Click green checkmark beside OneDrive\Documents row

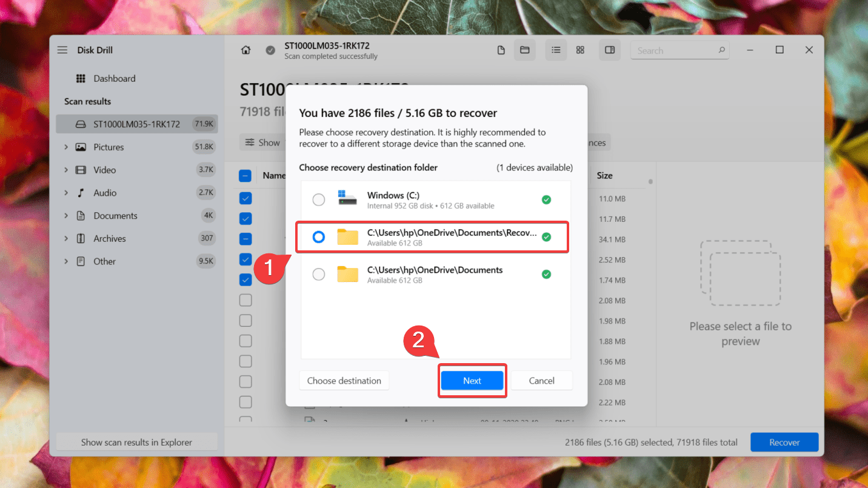pos(546,275)
